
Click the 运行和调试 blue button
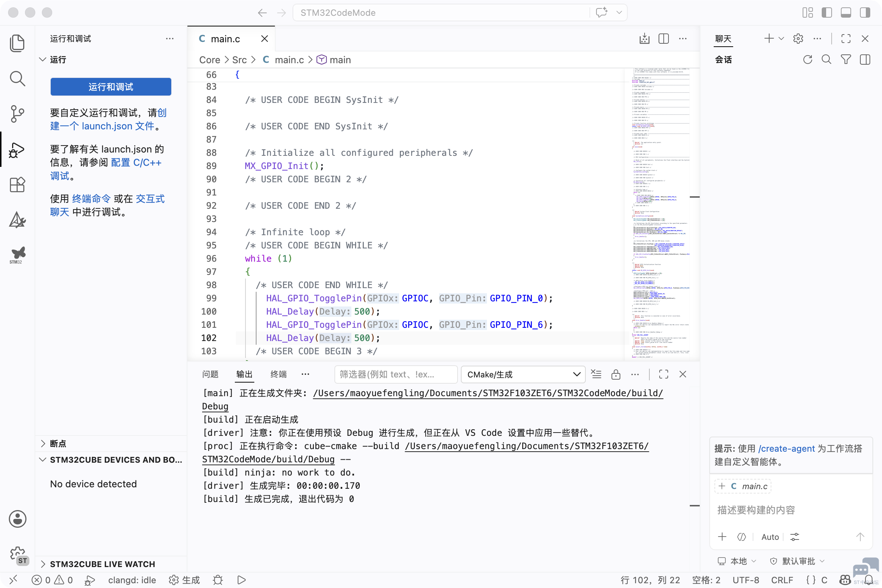111,87
